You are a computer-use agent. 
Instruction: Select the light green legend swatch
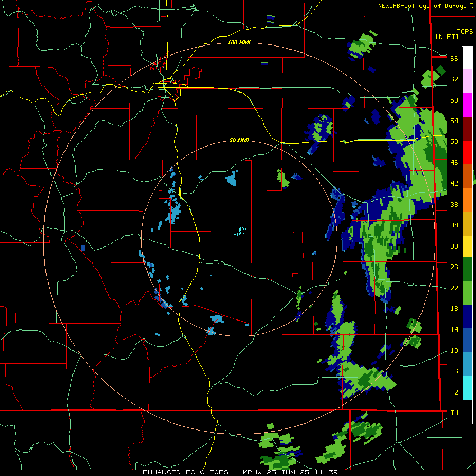pos(467,293)
